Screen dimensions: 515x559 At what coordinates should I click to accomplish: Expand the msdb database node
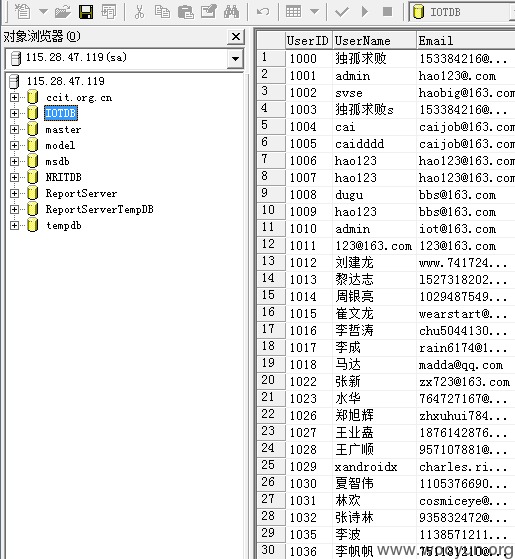(x=14, y=161)
